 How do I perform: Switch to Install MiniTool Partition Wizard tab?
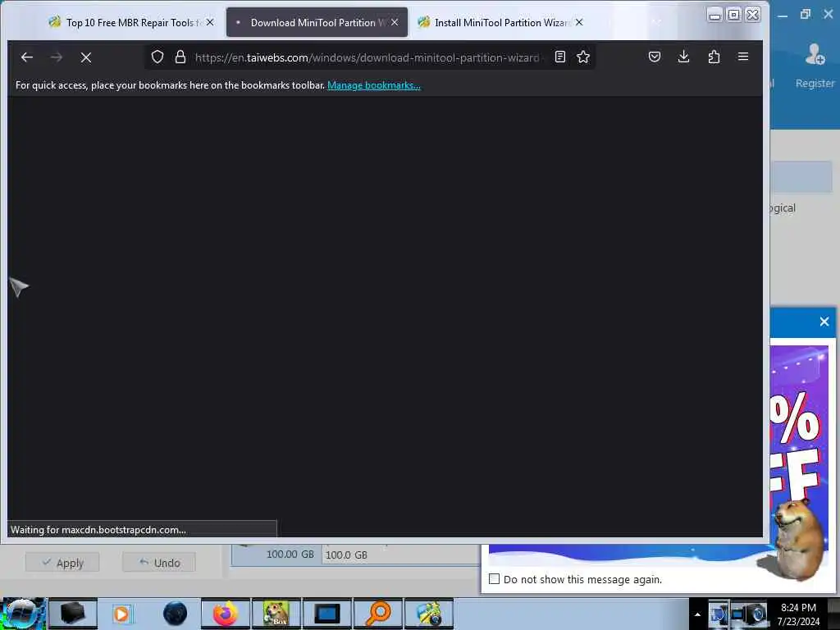[x=501, y=22]
